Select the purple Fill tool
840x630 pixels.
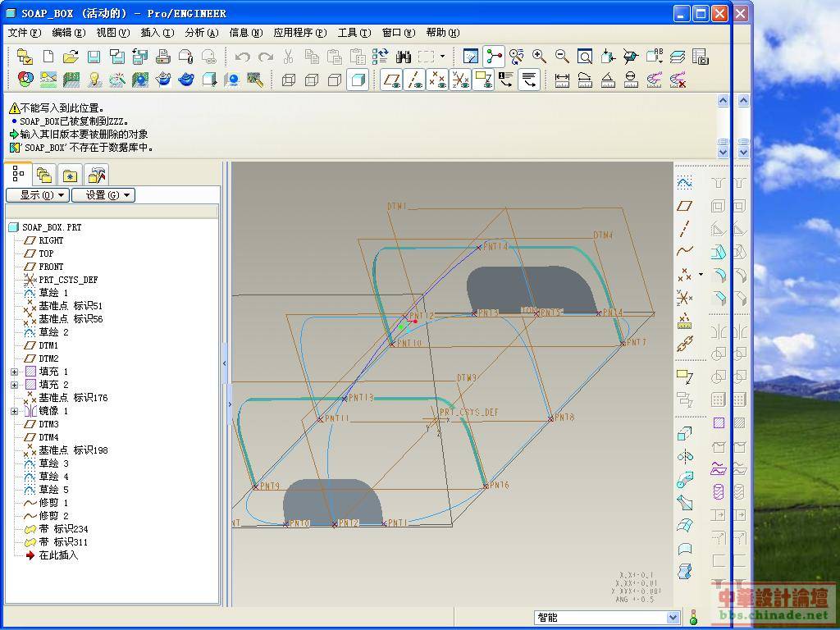(719, 422)
